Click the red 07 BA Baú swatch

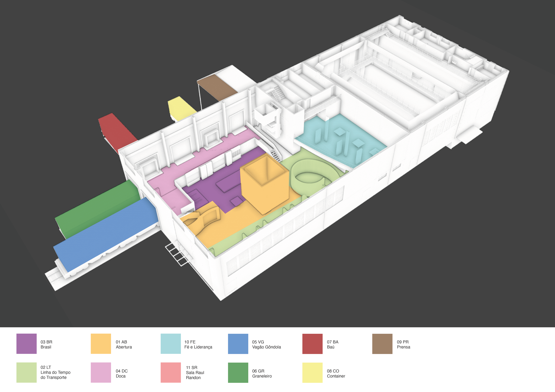312,344
